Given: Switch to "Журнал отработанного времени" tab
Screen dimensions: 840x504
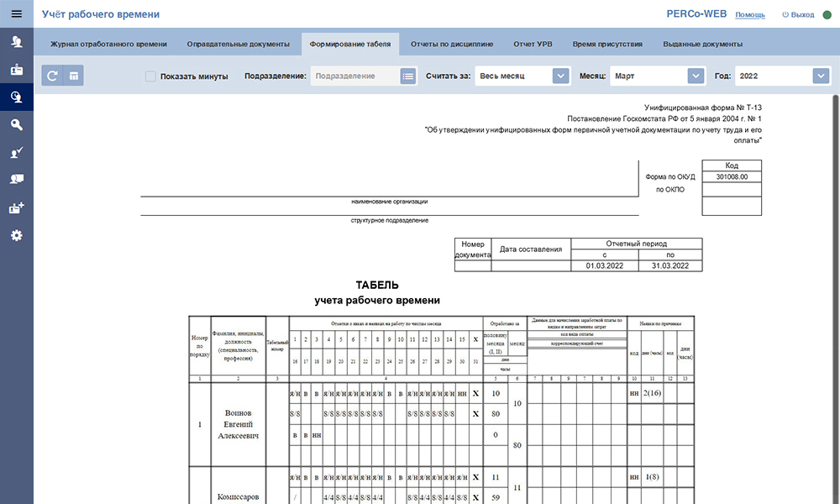Looking at the screenshot, I should pyautogui.click(x=108, y=44).
